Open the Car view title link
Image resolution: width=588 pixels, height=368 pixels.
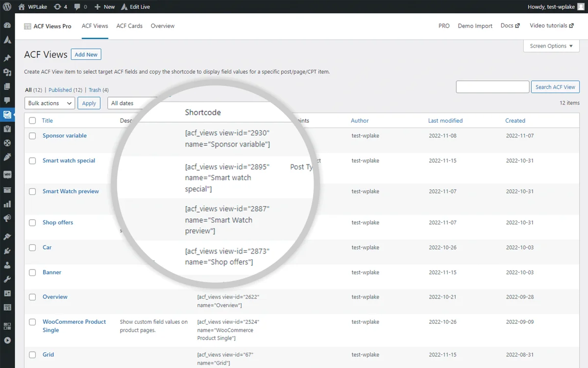[x=47, y=248]
